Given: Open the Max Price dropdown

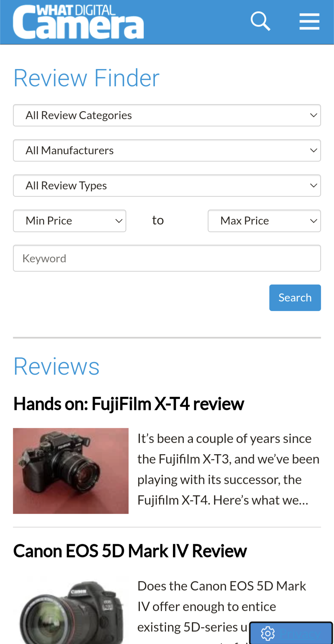Looking at the screenshot, I should [x=264, y=221].
